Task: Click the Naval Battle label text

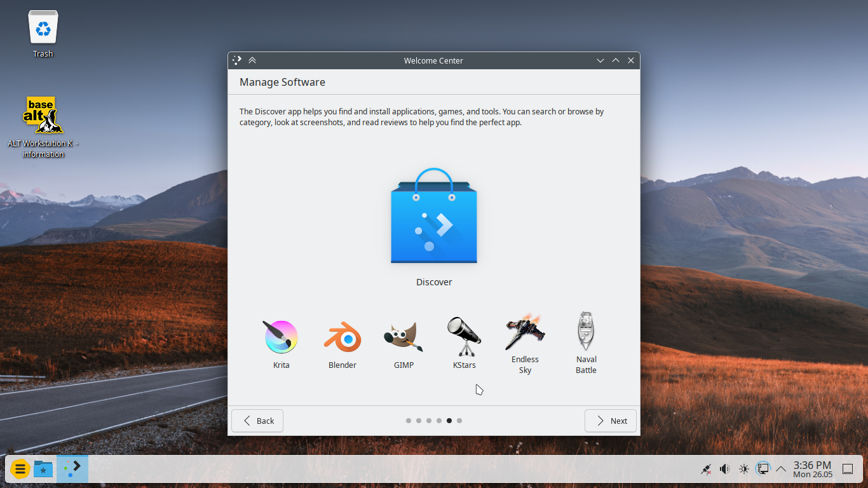Action: pyautogui.click(x=586, y=365)
